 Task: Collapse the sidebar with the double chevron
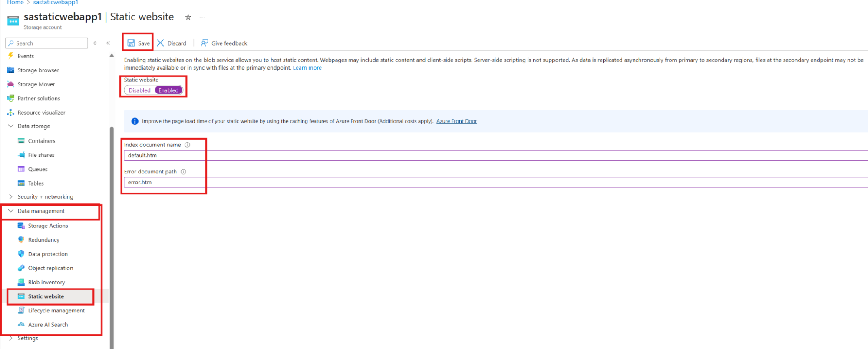[108, 43]
